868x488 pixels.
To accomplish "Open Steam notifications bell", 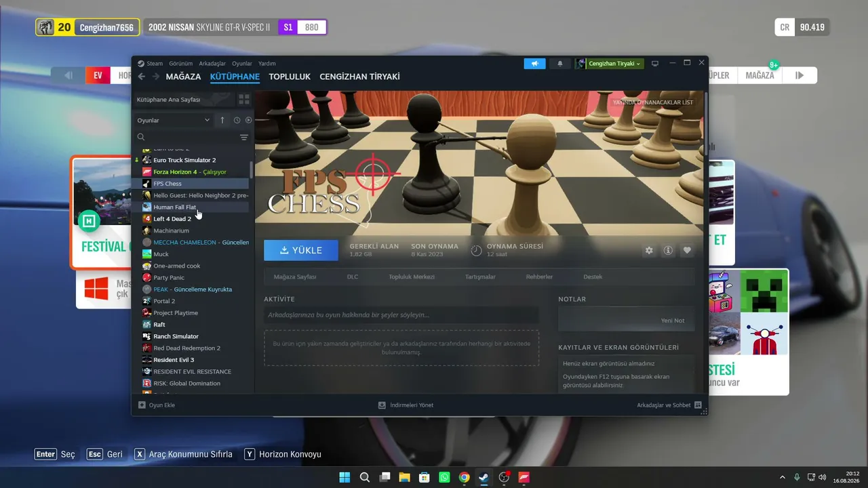I will tap(560, 64).
